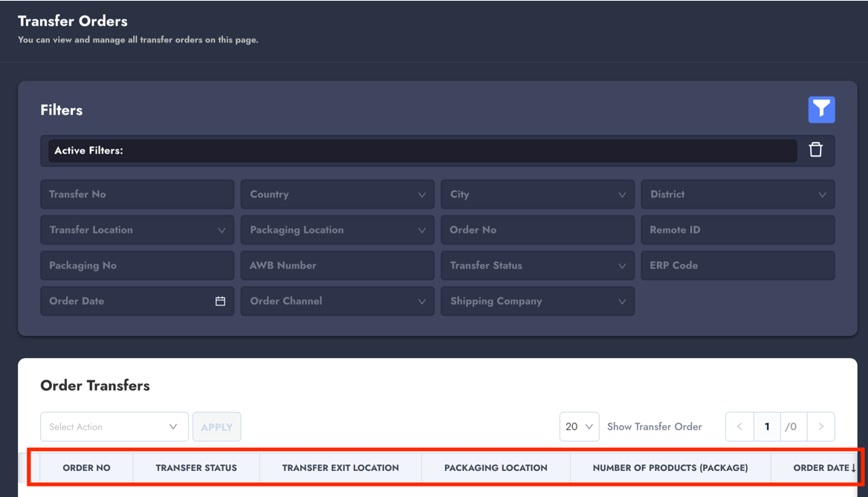Click the blue funnel filter icon
The image size is (868, 497).
coord(821,110)
